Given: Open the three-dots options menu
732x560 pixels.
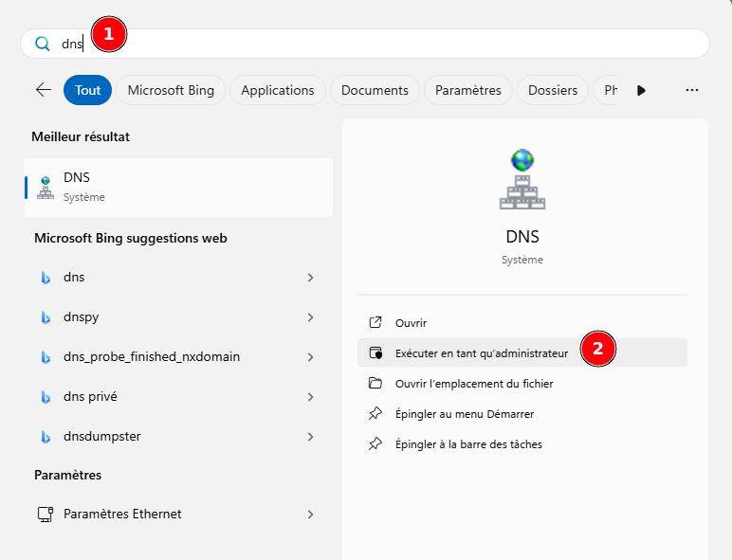Looking at the screenshot, I should click(x=692, y=90).
